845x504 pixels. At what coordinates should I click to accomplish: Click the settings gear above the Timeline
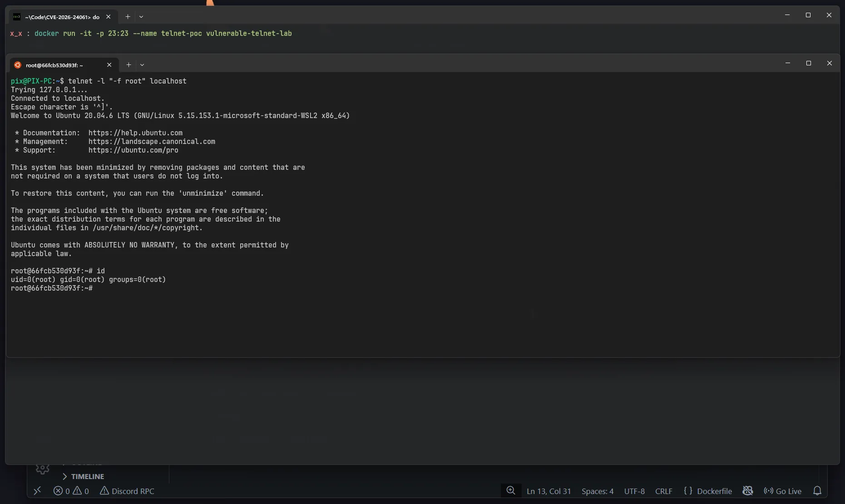coord(42,469)
